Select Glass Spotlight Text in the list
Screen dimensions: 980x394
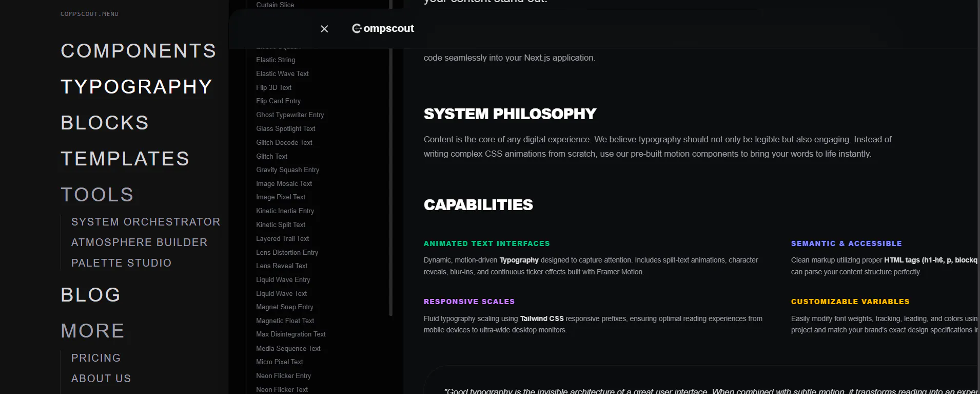(286, 129)
